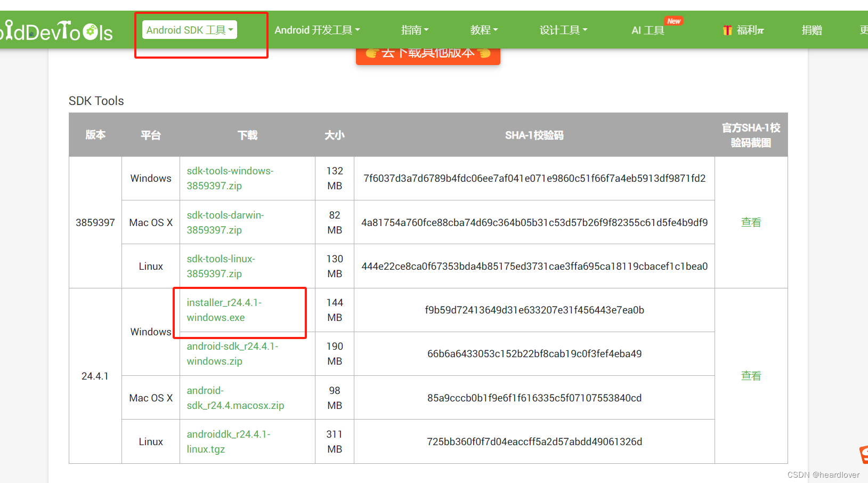Viewport: 868px width, 483px height.
Task: Select the hash starting with 85a9cccb0b1f
Action: point(534,398)
